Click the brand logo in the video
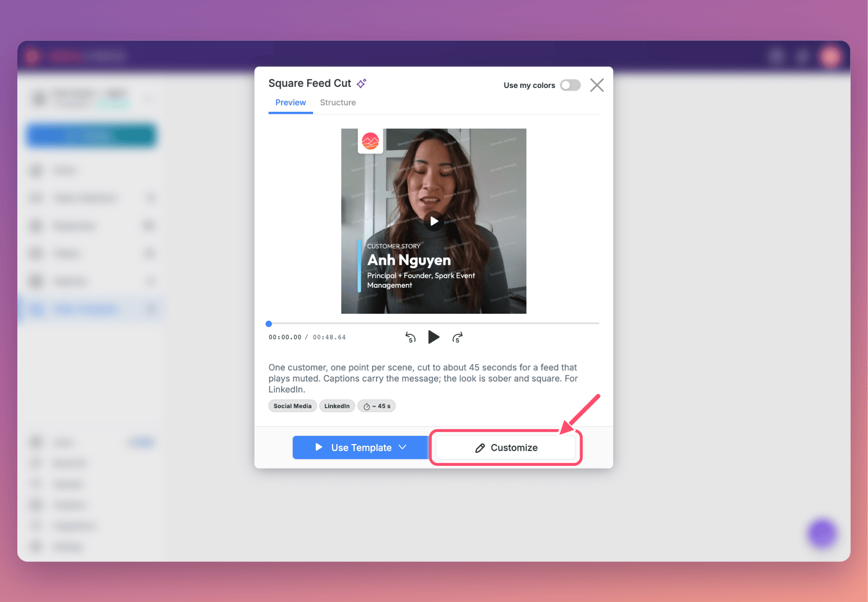868x602 pixels. tap(371, 141)
